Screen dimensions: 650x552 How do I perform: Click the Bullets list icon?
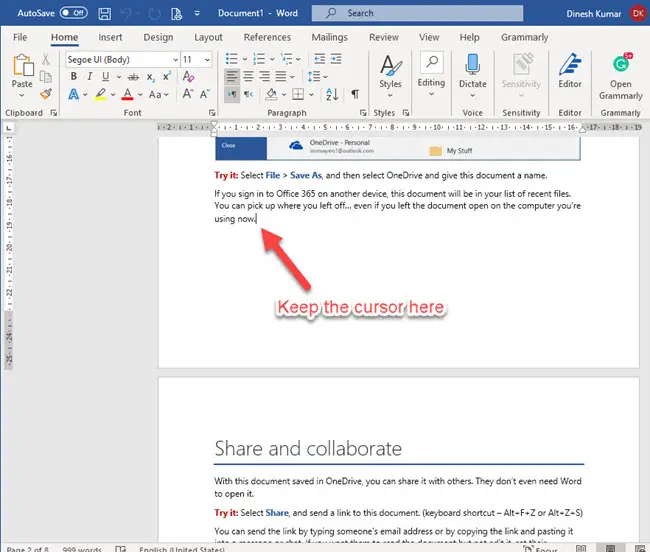click(x=231, y=59)
